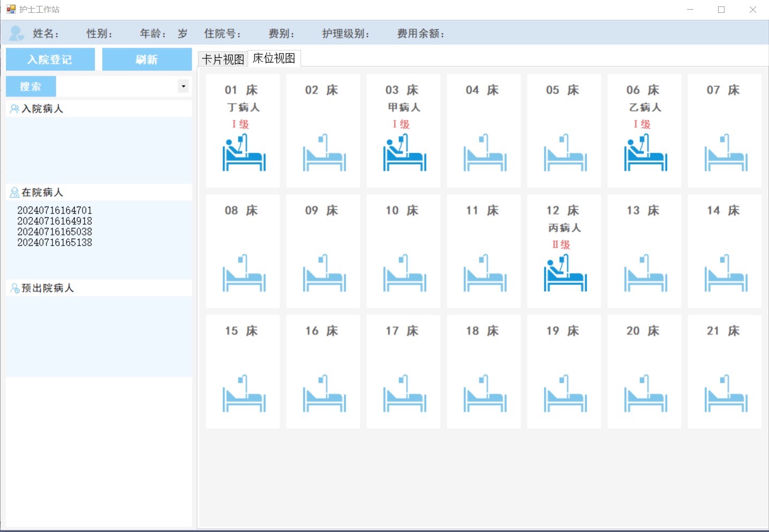Click the 10 床 card title
This screenshot has width=769, height=532.
[402, 210]
